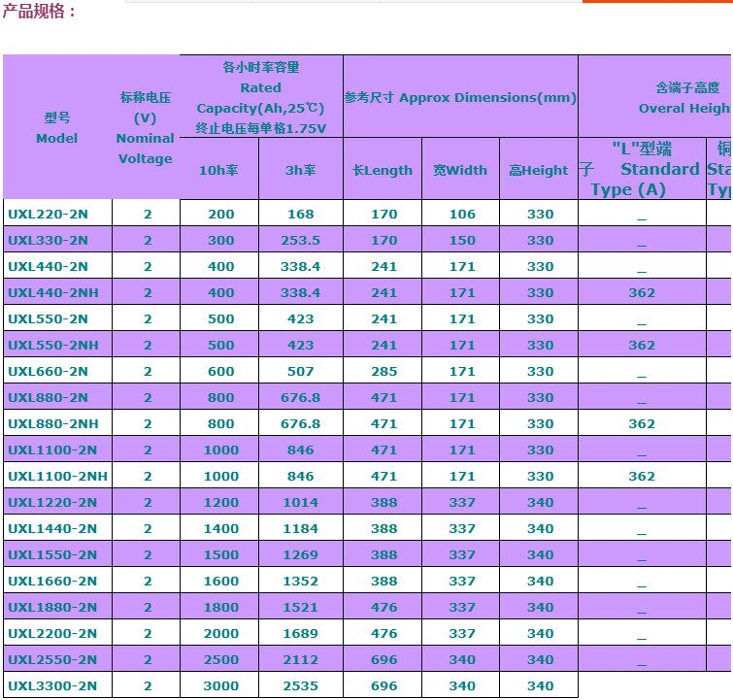733x700 pixels.
Task: Select model UXL1100-2NH
Action: click(58, 476)
